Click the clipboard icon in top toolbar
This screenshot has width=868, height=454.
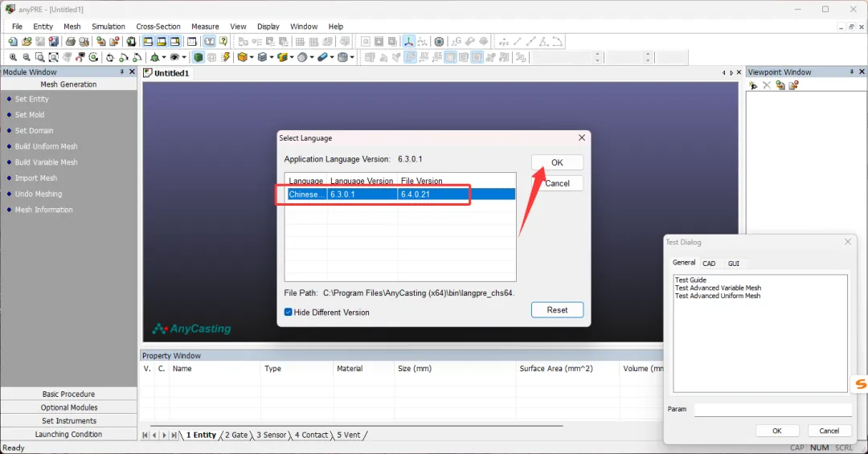click(131, 42)
